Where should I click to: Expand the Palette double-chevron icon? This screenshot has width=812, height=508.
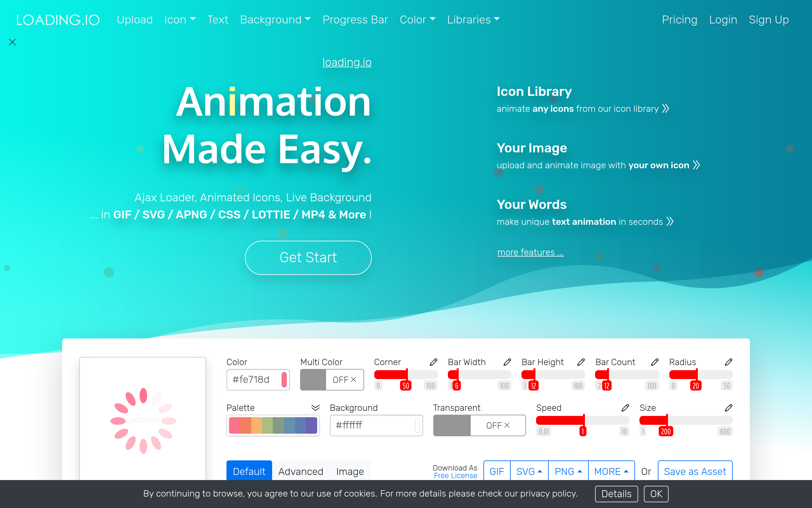315,408
